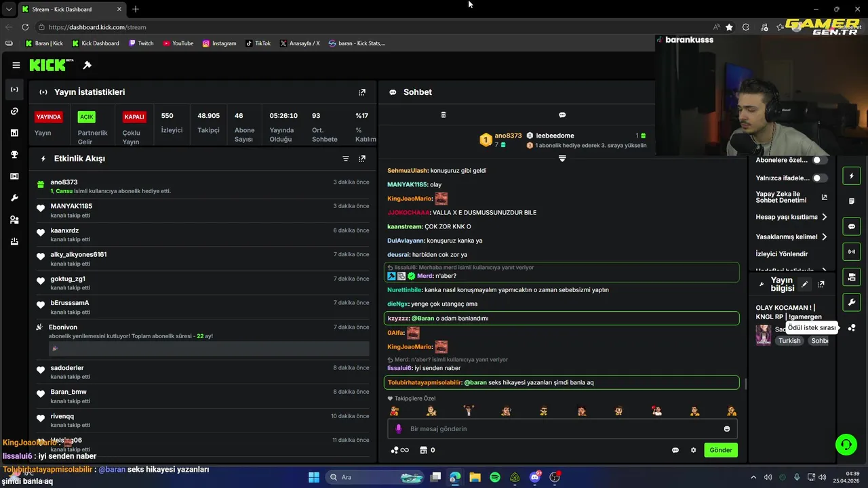Toggle the broadcast signal widget on right rail
Viewport: 868px width, 488px height.
pos(852,251)
